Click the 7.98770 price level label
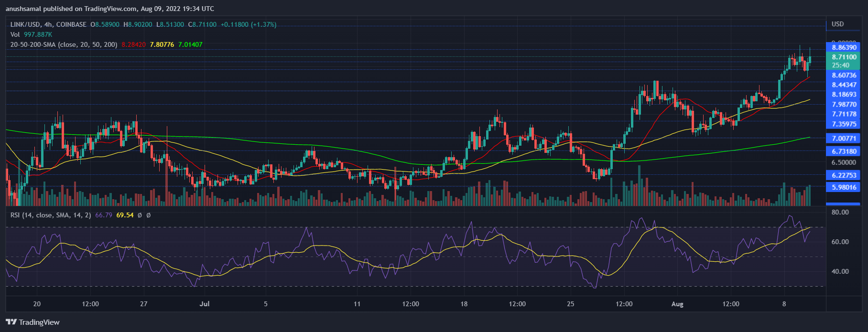Screen dimensions: 868x332 pyautogui.click(x=843, y=105)
